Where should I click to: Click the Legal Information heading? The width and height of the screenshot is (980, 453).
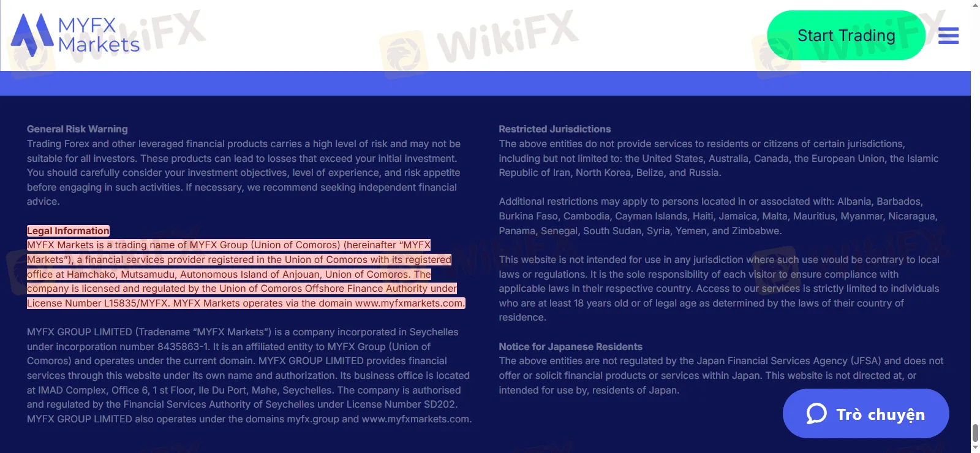coord(68,230)
